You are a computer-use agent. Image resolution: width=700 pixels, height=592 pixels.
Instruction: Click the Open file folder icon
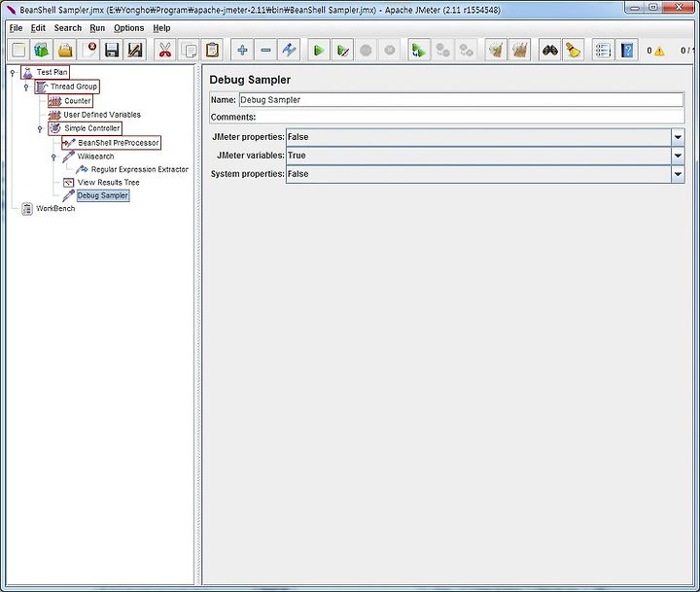(x=65, y=50)
